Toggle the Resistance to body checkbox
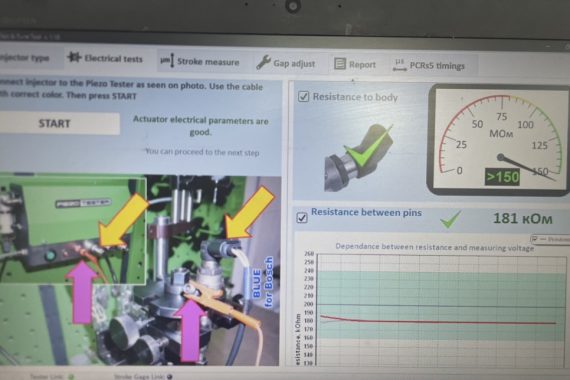The height and width of the screenshot is (380, 570). (x=304, y=96)
